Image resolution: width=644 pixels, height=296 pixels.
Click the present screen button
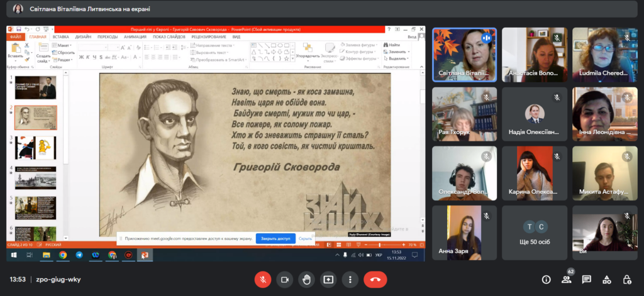click(x=328, y=279)
